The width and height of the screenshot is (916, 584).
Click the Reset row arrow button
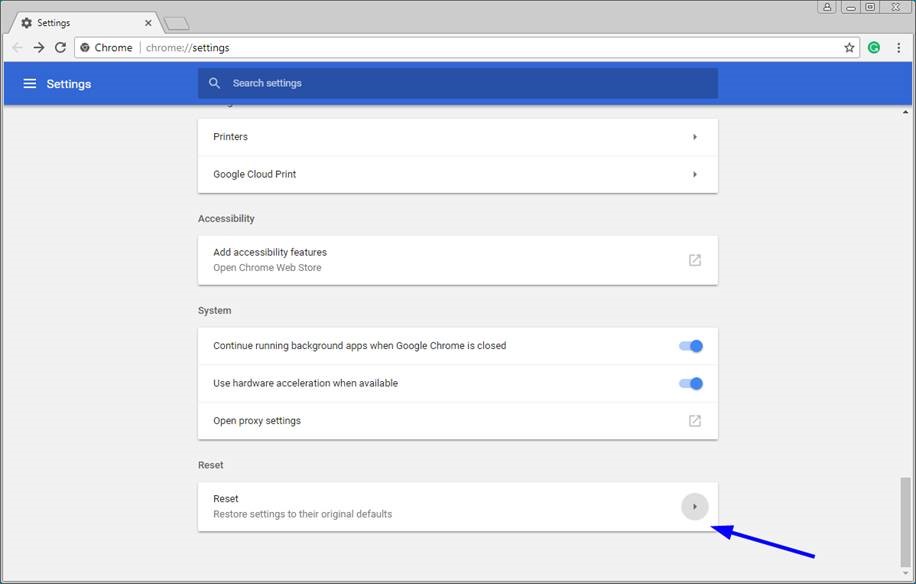click(x=695, y=506)
